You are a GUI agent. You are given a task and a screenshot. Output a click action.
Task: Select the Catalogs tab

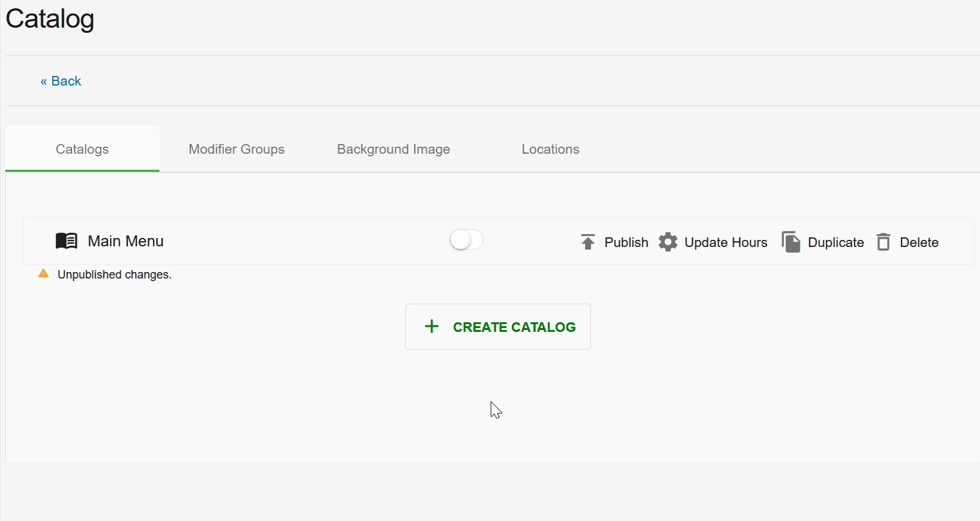[82, 149]
